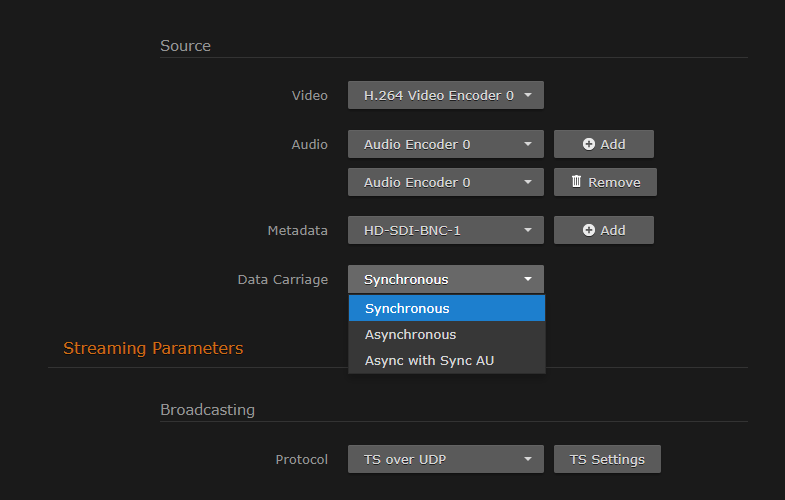Click the arrow on the HD-SDI-BNC-1 dropdown
This screenshot has width=785, height=500.
pyautogui.click(x=528, y=230)
